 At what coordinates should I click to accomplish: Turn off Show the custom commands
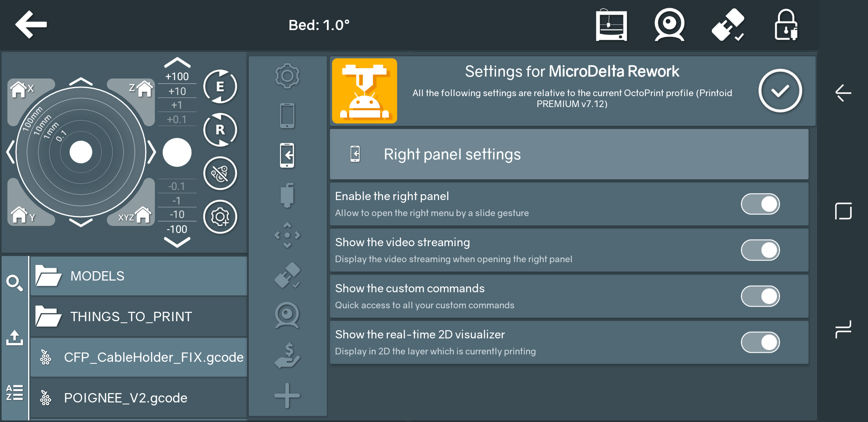coord(760,296)
